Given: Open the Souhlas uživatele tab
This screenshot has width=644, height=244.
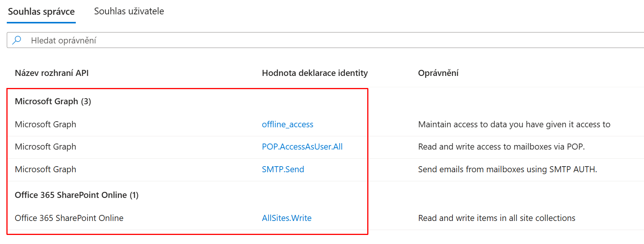Looking at the screenshot, I should [x=129, y=11].
